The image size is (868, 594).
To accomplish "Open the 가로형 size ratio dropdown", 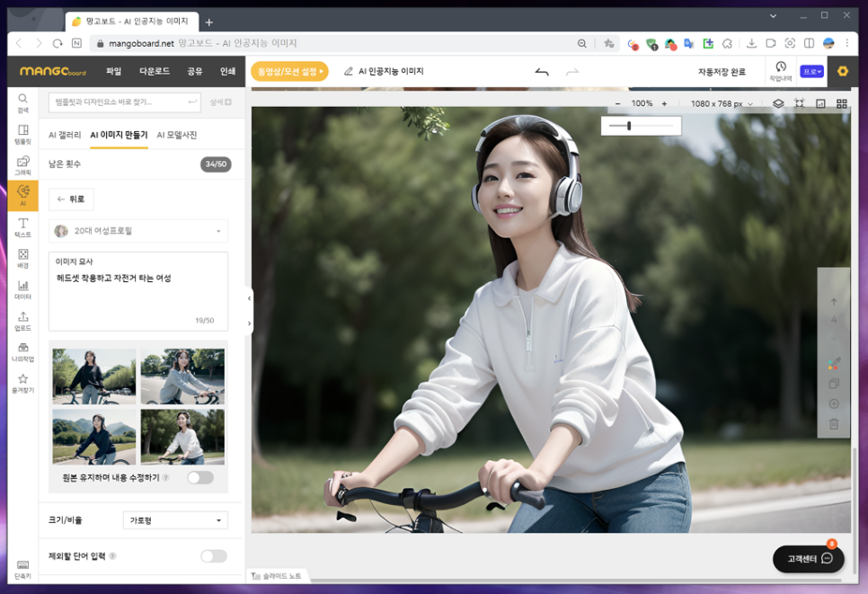I will tap(175, 520).
